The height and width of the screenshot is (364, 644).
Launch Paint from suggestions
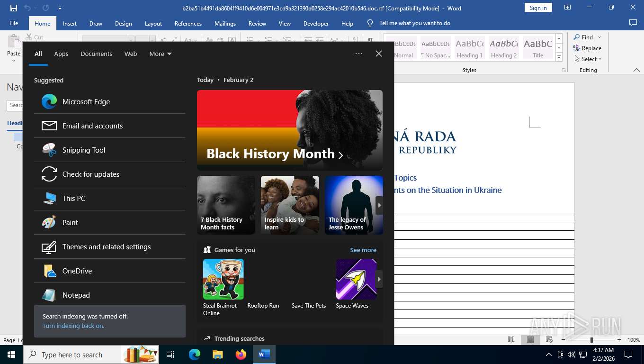click(109, 222)
